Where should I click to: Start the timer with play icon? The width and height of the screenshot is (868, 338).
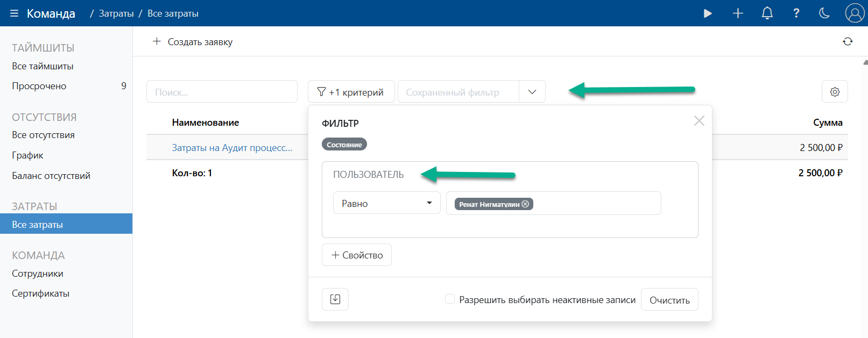[708, 13]
